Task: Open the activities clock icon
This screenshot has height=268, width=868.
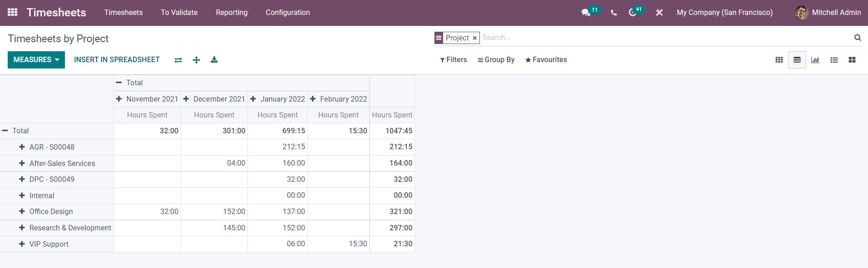Action: click(x=632, y=13)
